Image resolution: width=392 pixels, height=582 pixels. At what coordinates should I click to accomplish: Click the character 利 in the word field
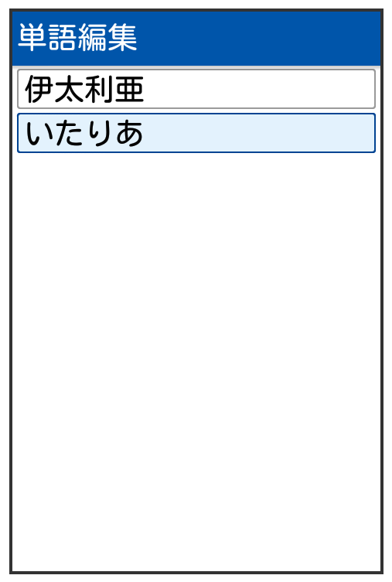click(x=99, y=89)
